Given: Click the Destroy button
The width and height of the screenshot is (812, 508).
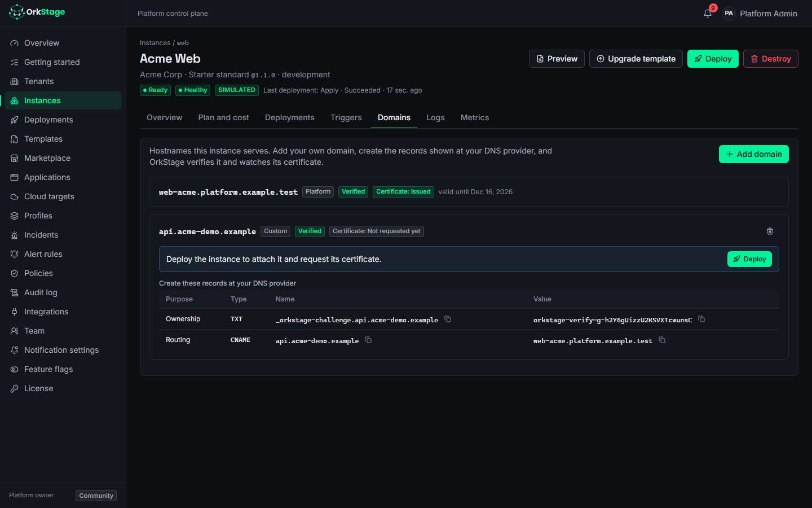Looking at the screenshot, I should pyautogui.click(x=771, y=59).
